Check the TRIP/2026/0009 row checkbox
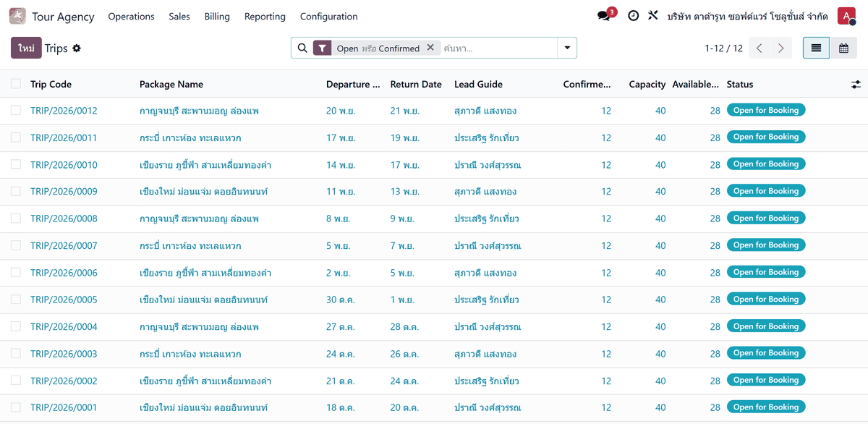The height and width of the screenshot is (424, 868). [16, 192]
